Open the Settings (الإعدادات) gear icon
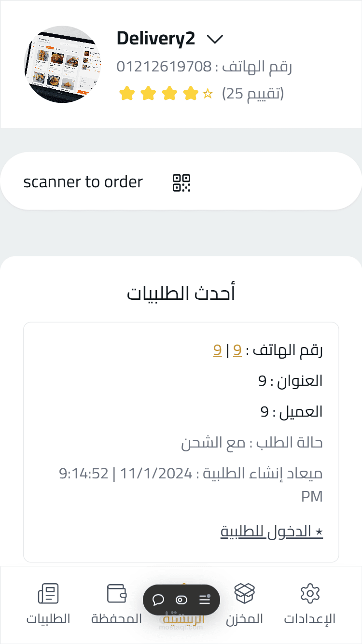Screen dimensions: 362x644 [310, 593]
